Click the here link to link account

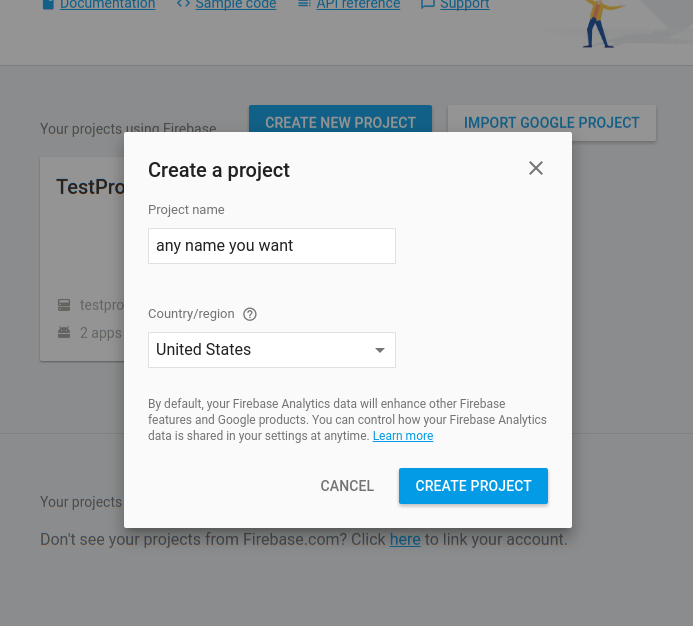pos(405,539)
